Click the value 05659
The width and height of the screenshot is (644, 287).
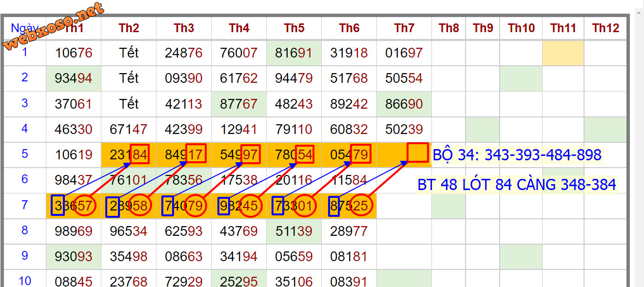click(x=294, y=257)
